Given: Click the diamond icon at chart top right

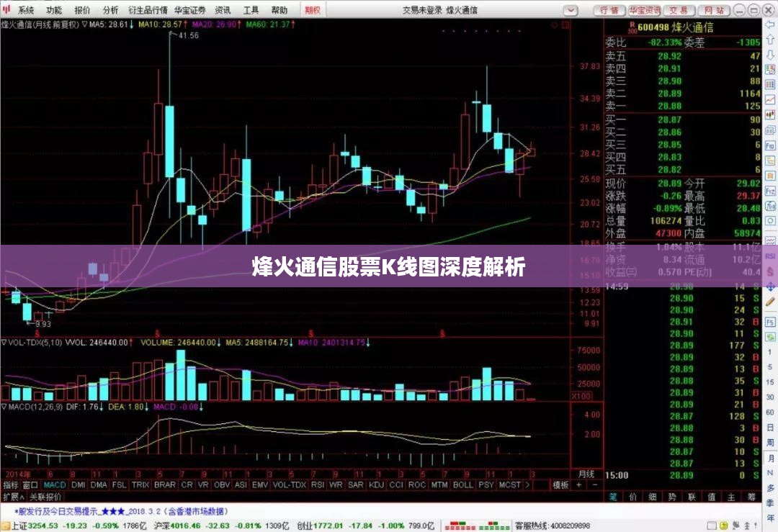Looking at the screenshot, I should coord(555,24).
